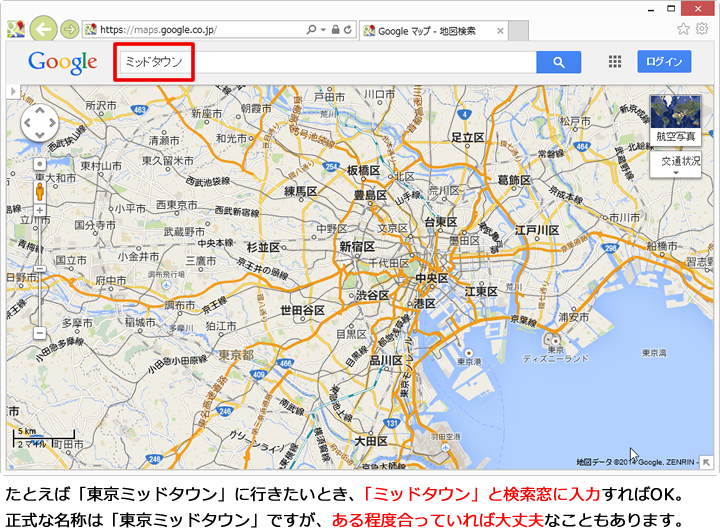Click the map scale bar 5 km
This screenshot has width=720, height=528.
pyautogui.click(x=44, y=438)
